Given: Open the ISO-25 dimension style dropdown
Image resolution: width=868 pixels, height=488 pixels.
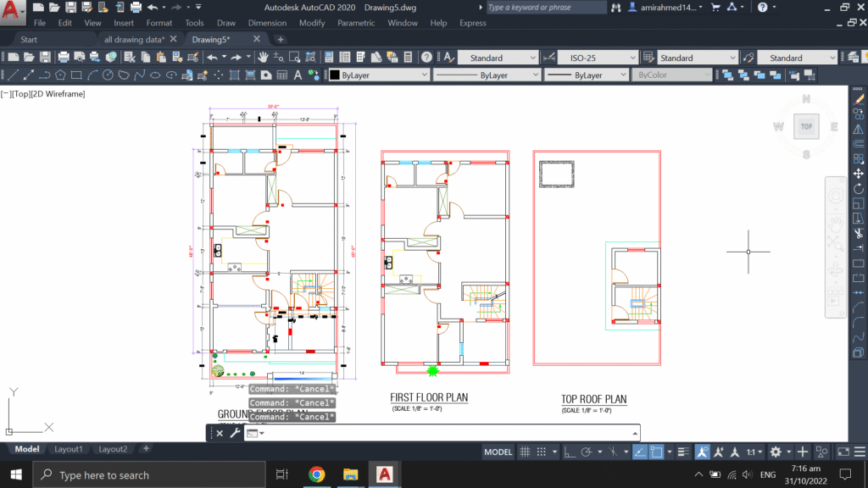Looking at the screenshot, I should point(598,58).
